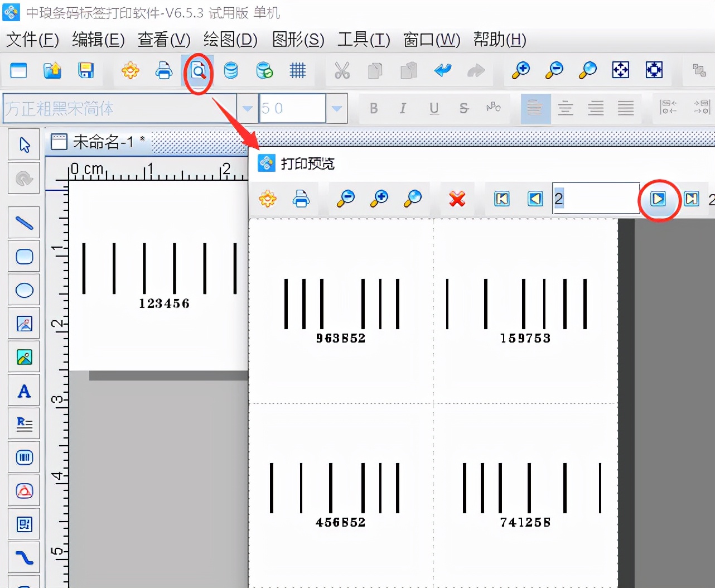
Task: Open the font family dropdown
Action: coord(247,108)
